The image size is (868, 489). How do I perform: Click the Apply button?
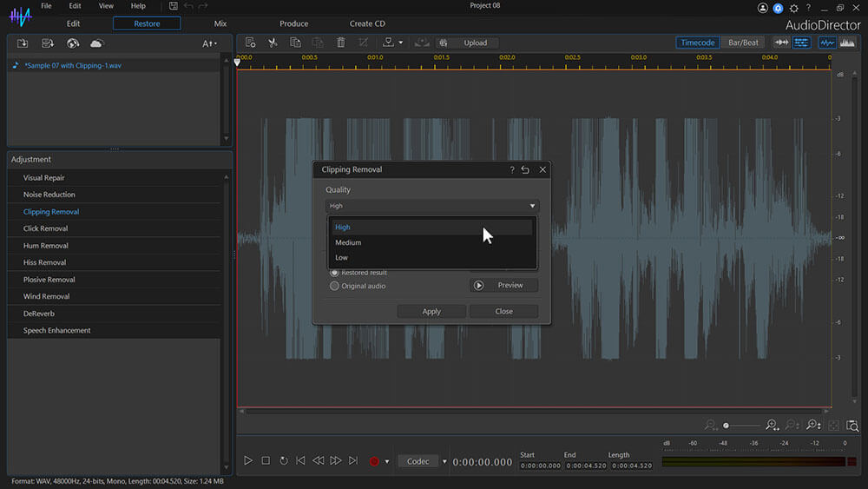tap(431, 311)
